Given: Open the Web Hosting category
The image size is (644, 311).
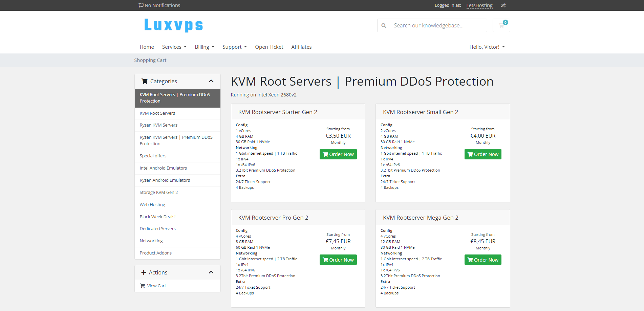Looking at the screenshot, I should [x=177, y=205].
